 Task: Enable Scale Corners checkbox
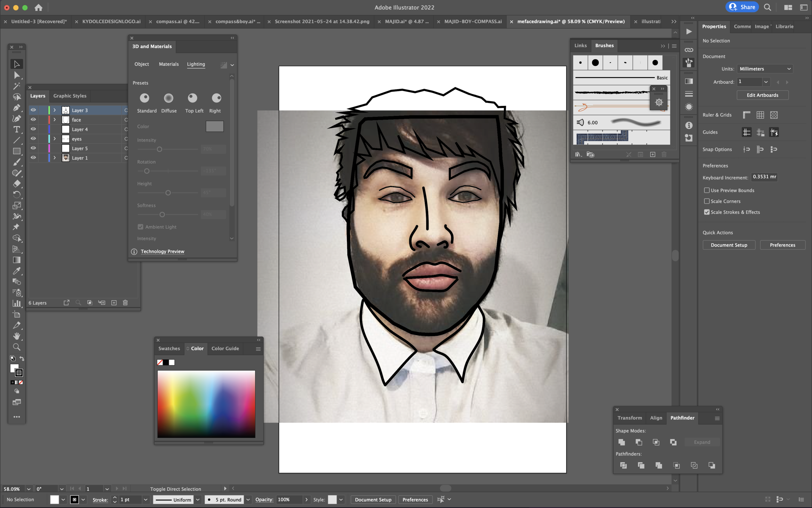click(x=706, y=201)
